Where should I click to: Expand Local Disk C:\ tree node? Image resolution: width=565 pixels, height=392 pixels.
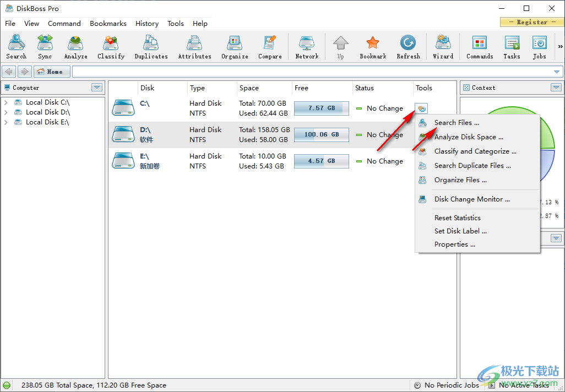(6, 102)
